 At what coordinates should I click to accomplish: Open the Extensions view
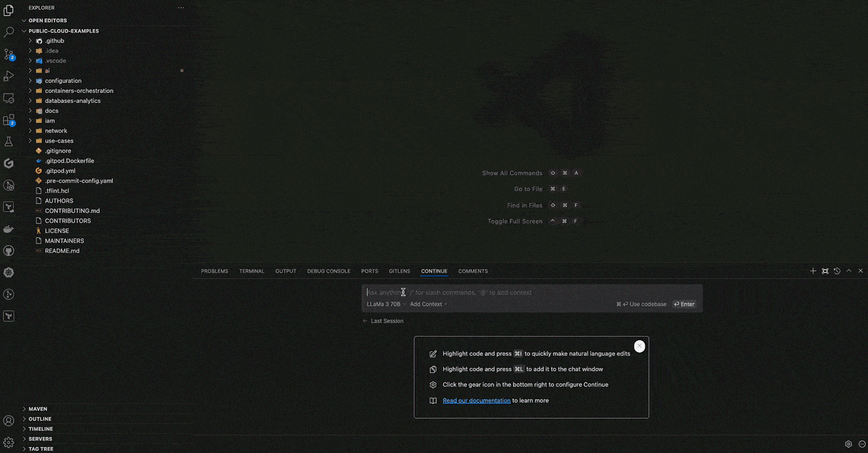click(x=9, y=120)
